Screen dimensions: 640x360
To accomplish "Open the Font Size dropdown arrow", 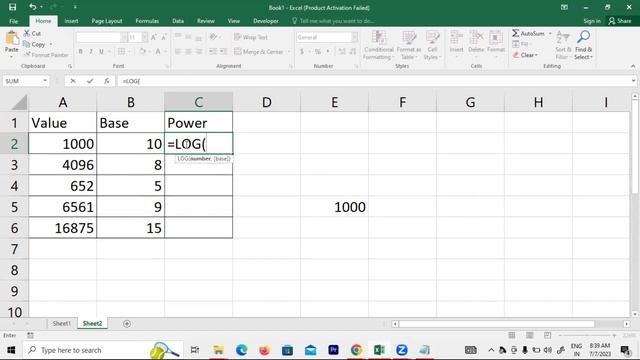I will 144,37.
